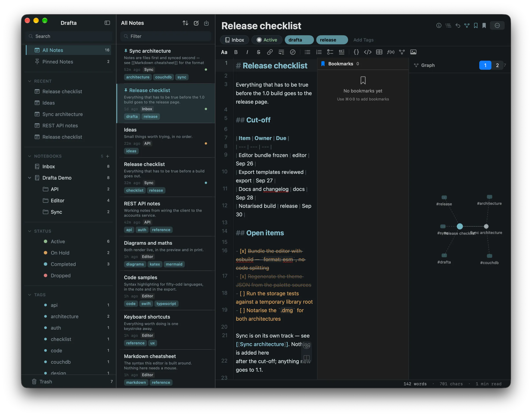Screen dimensions: 532x416
Task: Collapse the NOTEBOOKS section
Action: [x=29, y=156]
